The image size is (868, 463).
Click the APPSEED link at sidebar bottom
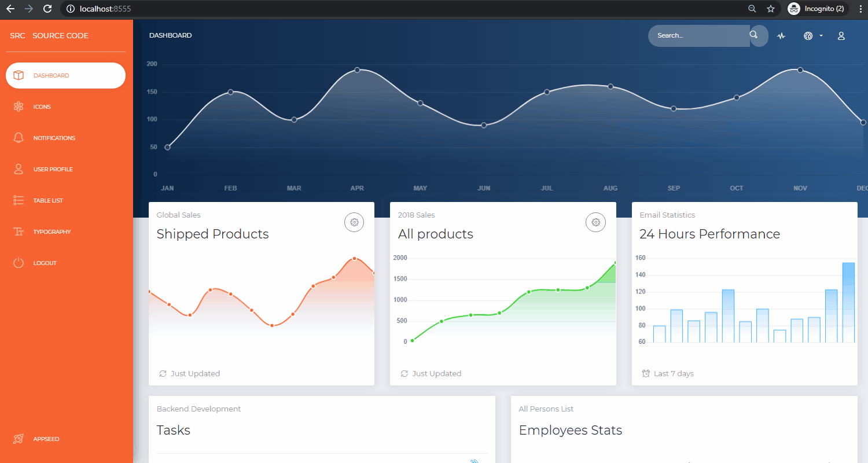click(46, 439)
